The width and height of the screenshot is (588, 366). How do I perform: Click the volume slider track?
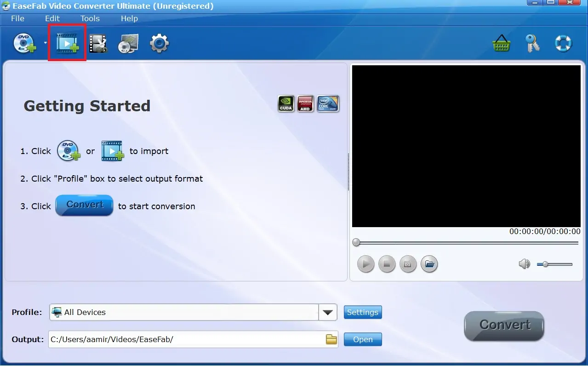click(556, 264)
